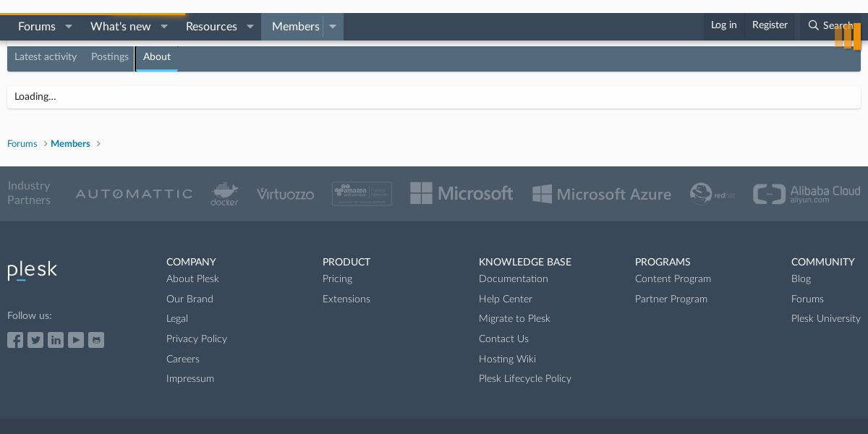Image resolution: width=868 pixels, height=434 pixels.
Task: Open the About tab
Action: (157, 57)
